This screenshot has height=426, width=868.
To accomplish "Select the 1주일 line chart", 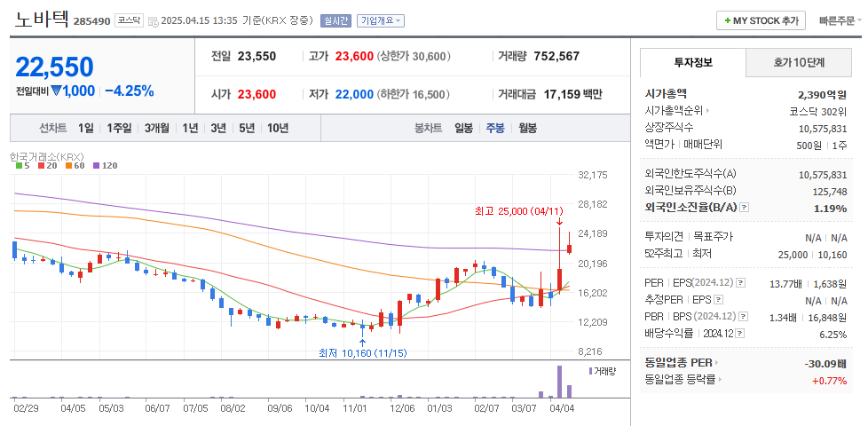I will click(118, 129).
